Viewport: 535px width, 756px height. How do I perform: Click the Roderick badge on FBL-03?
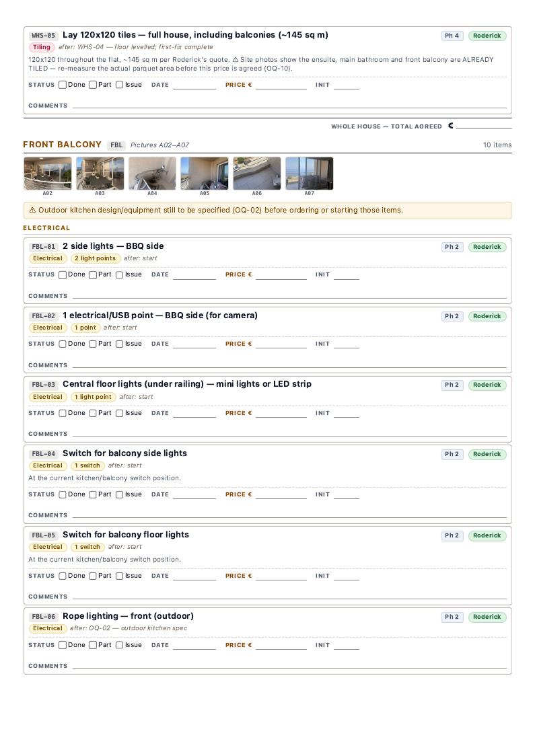[487, 385]
